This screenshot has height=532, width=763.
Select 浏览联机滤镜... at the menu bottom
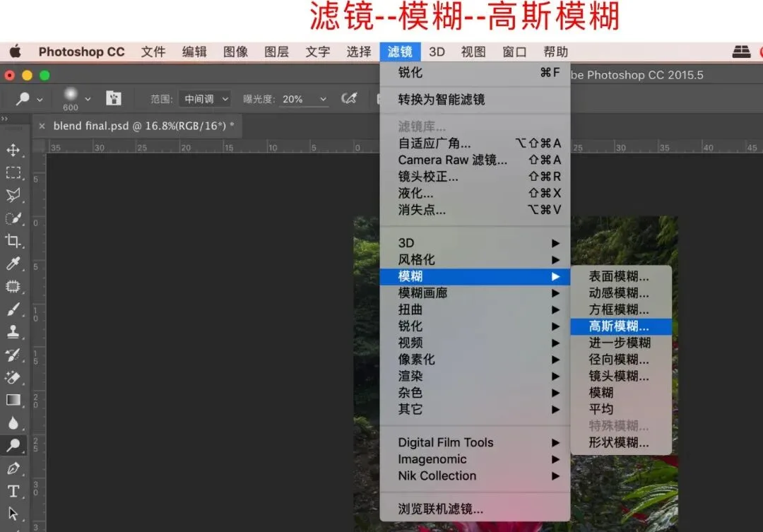(475, 509)
